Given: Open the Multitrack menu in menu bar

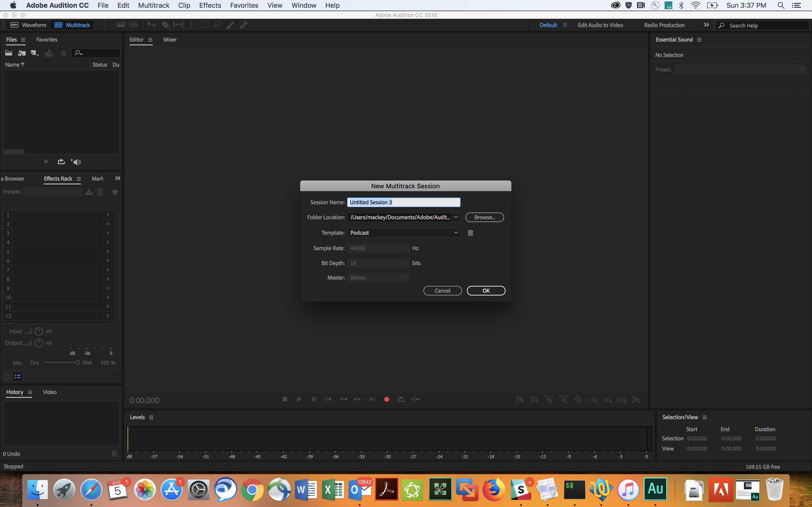Looking at the screenshot, I should coord(154,5).
